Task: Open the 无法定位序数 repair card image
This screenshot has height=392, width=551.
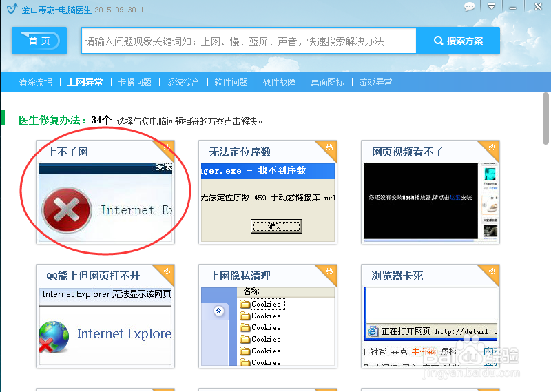Action: click(x=268, y=203)
